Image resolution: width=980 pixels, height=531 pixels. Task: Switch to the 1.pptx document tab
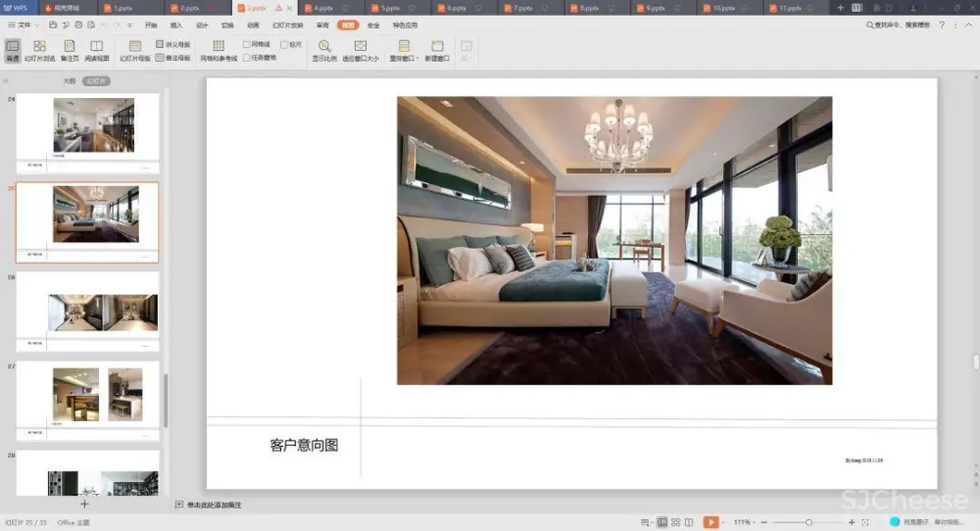pos(131,8)
